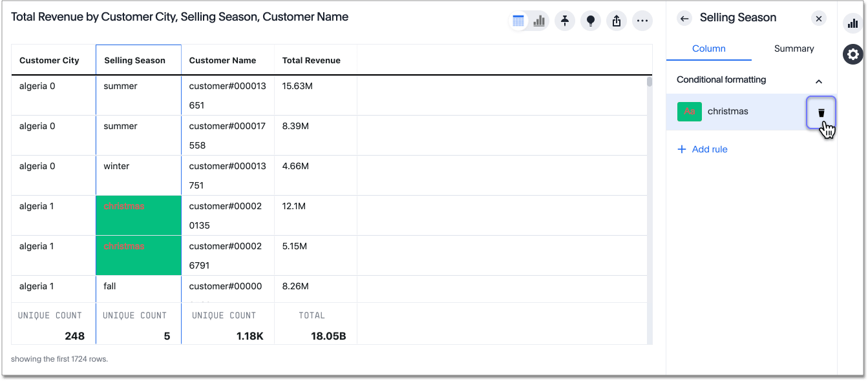Delete the christmas formatting rule

(821, 111)
